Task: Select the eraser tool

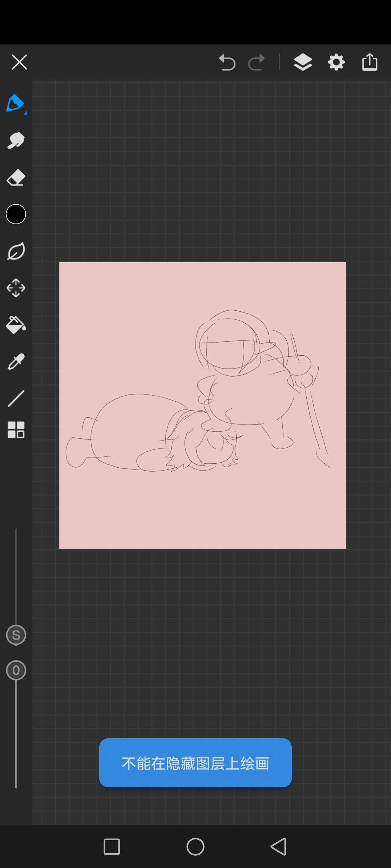Action: coord(16,178)
